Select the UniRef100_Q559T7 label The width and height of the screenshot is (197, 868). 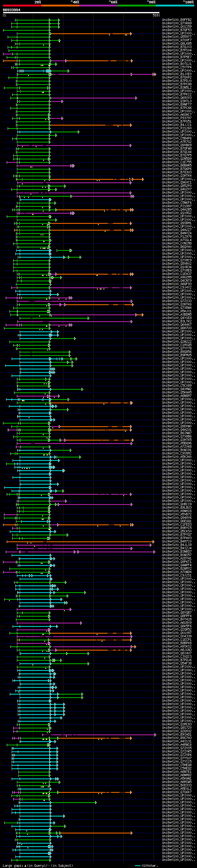[x=177, y=37]
